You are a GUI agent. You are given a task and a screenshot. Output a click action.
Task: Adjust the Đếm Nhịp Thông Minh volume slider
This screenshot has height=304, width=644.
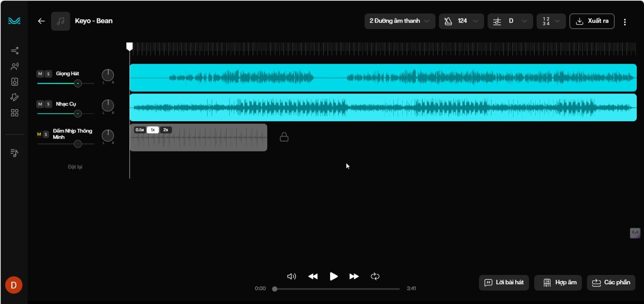(66, 144)
